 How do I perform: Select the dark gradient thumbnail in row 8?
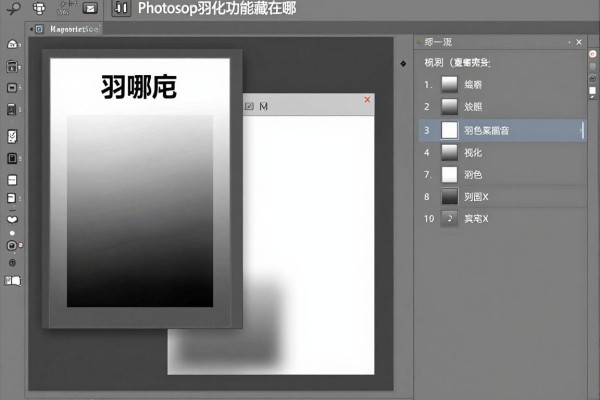pos(449,197)
